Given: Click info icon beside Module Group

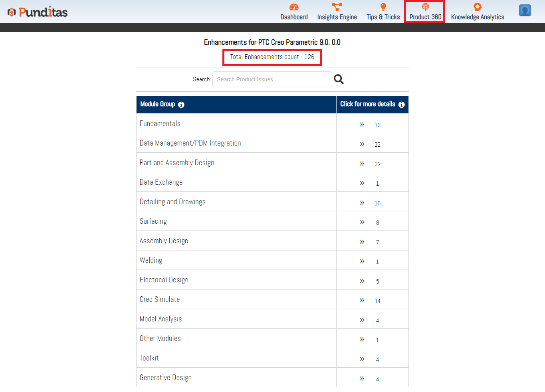Looking at the screenshot, I should tap(181, 104).
